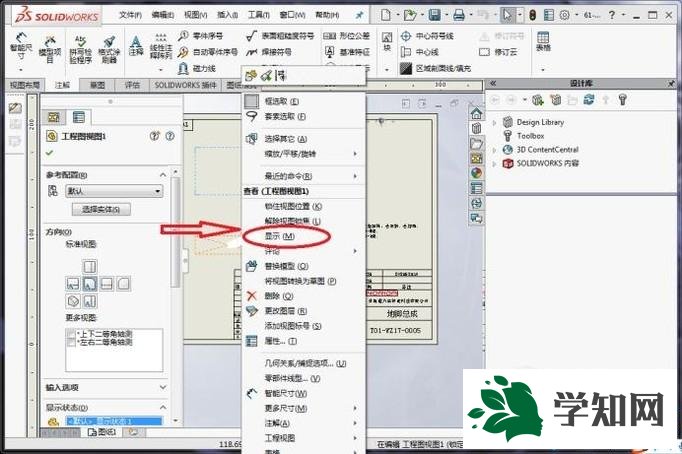Open the 工具 Tools menu
The image size is (682, 454).
tap(259, 15)
